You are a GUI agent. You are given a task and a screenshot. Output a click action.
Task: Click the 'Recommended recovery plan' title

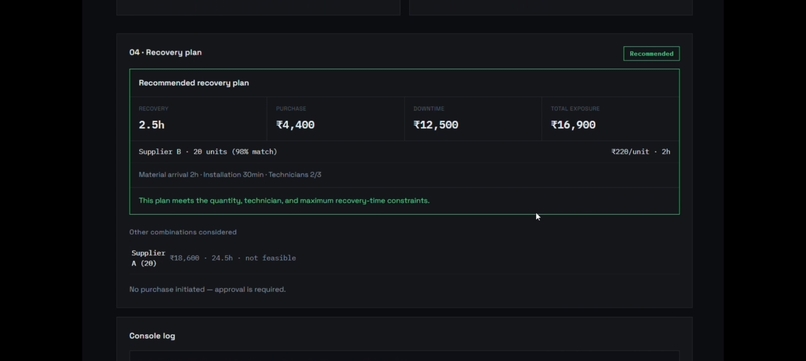tap(194, 83)
